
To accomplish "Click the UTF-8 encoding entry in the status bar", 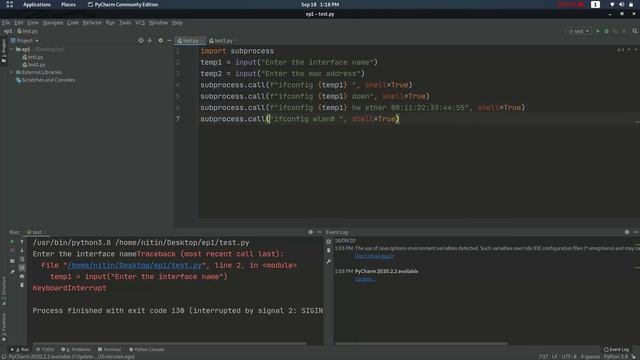I will tap(569, 356).
